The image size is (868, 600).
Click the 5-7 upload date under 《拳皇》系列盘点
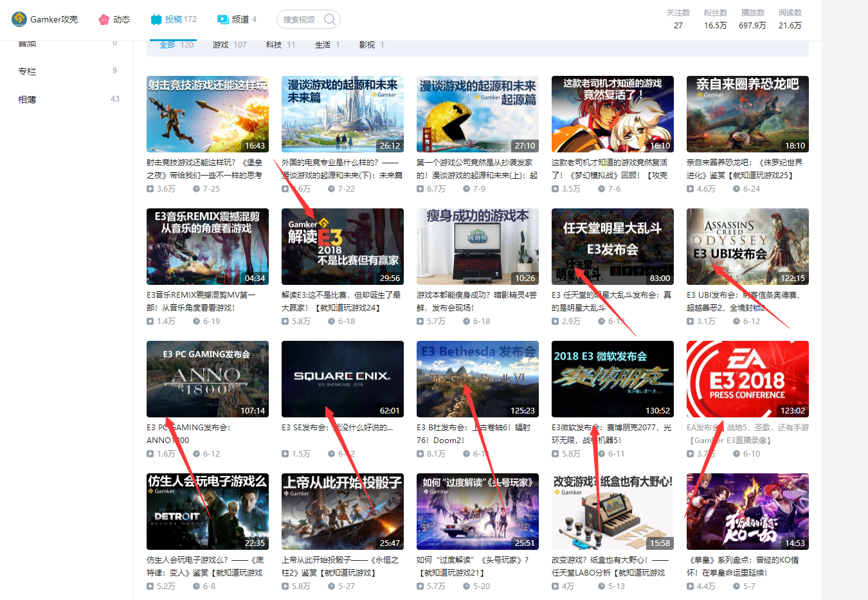point(745,586)
